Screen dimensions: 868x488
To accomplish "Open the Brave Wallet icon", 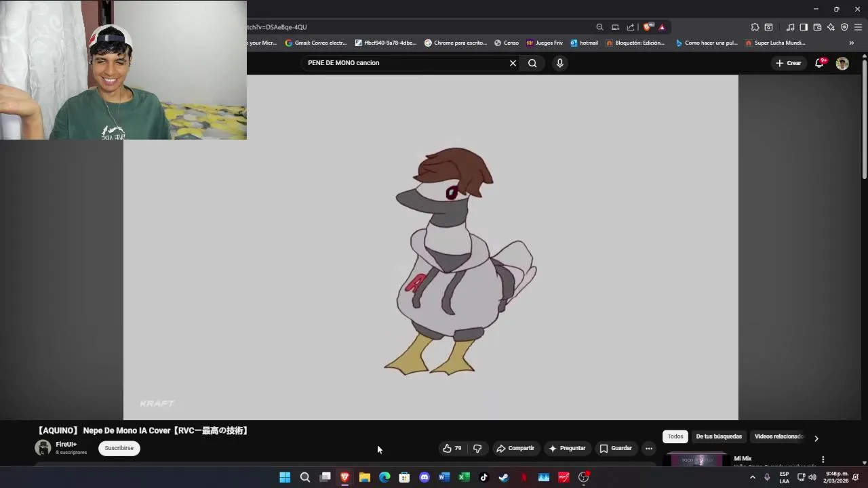I will [x=817, y=27].
